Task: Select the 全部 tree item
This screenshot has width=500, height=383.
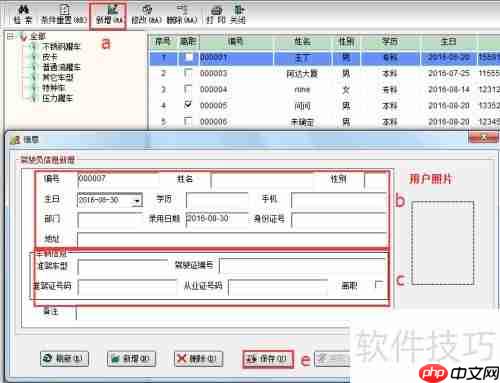Action: 38,36
